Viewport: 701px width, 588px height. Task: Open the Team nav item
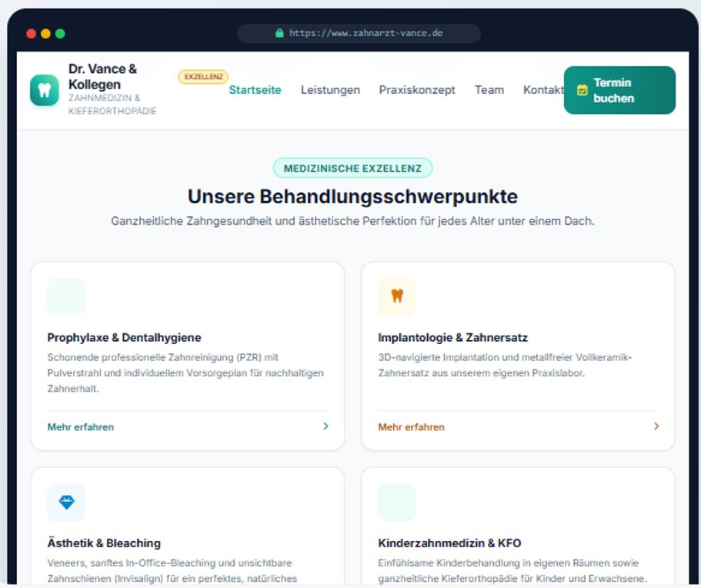coord(489,90)
